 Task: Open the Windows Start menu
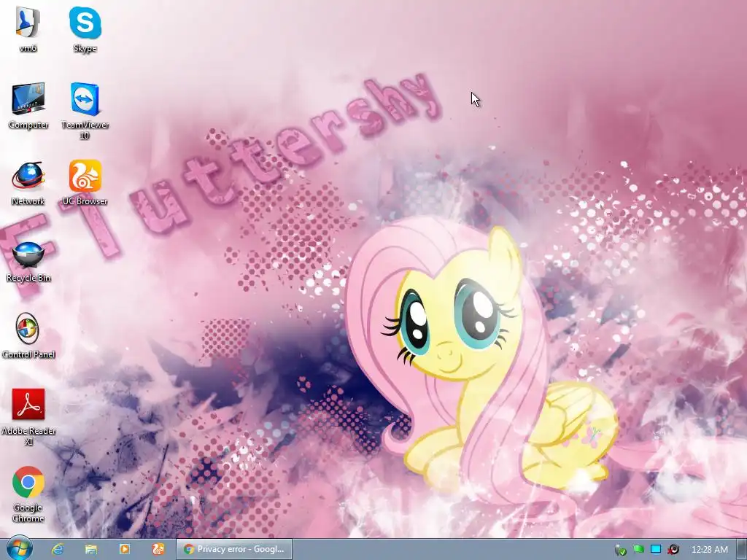(19, 549)
